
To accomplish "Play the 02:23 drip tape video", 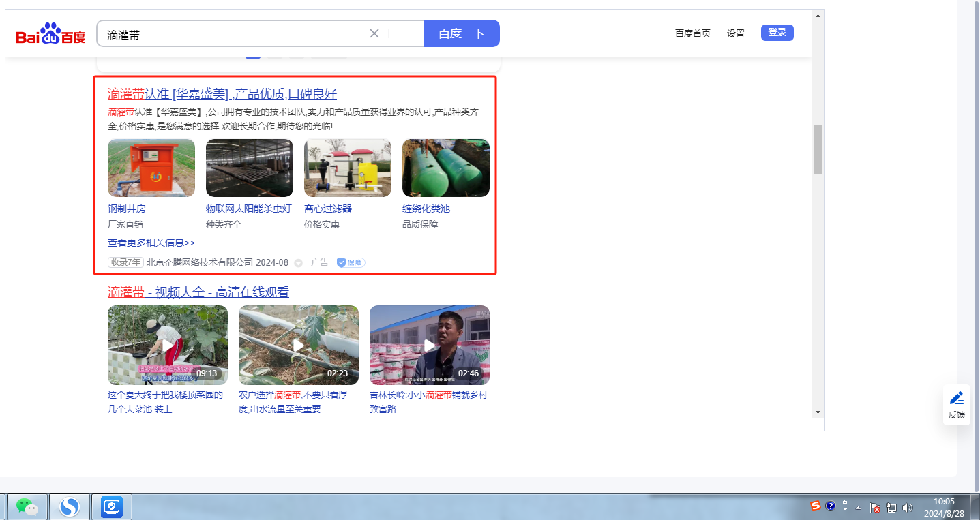I will click(x=299, y=345).
